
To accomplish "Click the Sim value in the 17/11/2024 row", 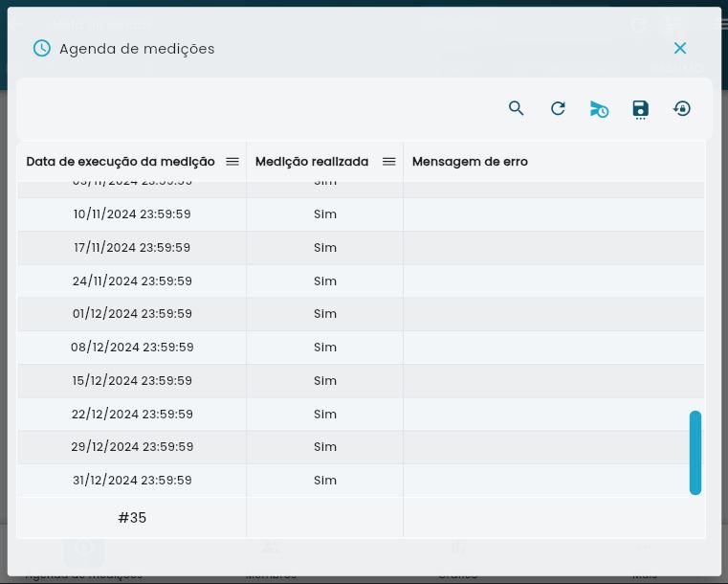I will coord(325,248).
